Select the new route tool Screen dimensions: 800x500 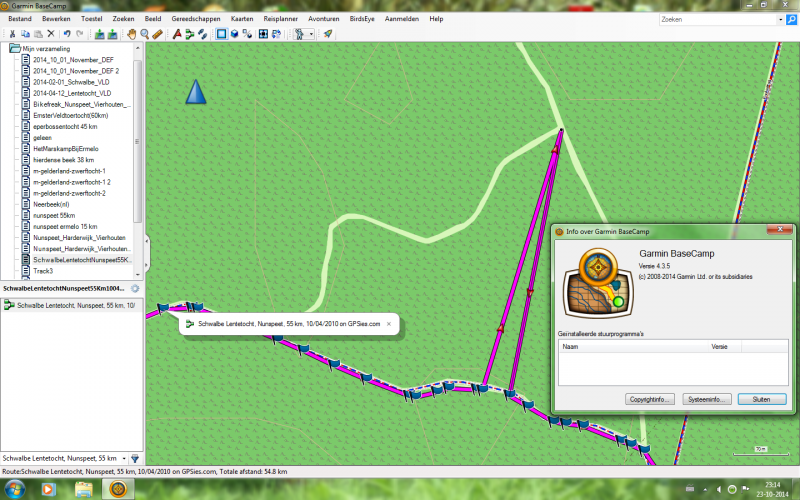click(190, 34)
